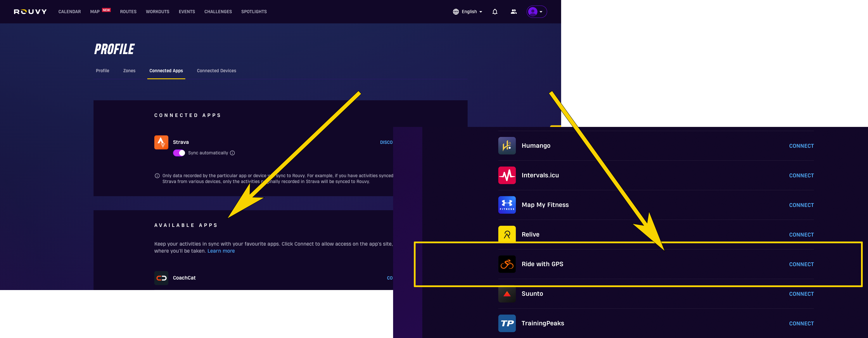Connect the Intervals.icu app
The image size is (868, 338).
pos(801,175)
